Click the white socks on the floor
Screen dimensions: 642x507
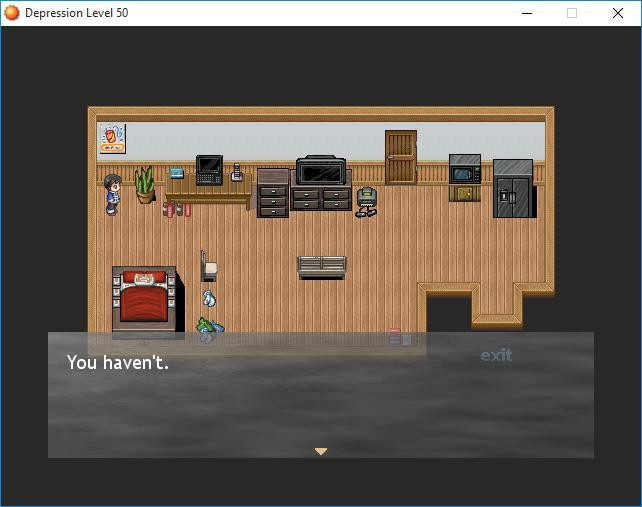tap(209, 298)
